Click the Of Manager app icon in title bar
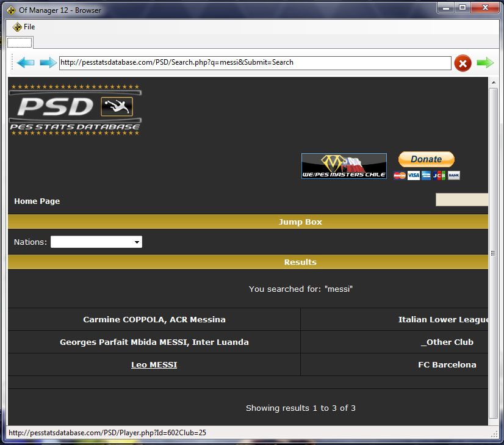 10,10
